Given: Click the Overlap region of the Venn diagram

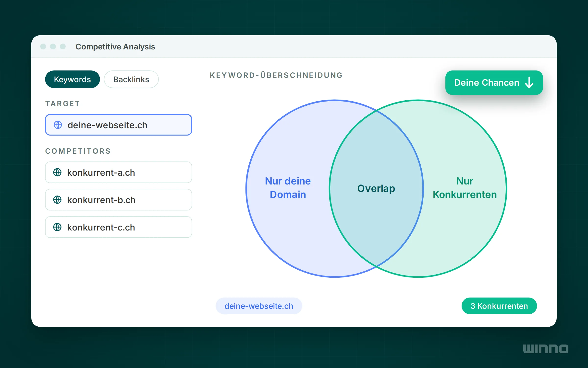Looking at the screenshot, I should (x=376, y=188).
